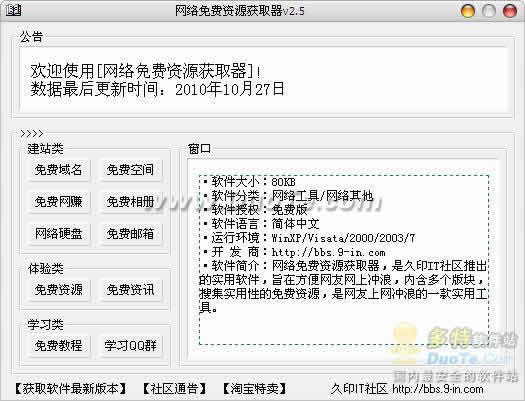
Task: Select the 免费相册 button
Action: coord(131,202)
